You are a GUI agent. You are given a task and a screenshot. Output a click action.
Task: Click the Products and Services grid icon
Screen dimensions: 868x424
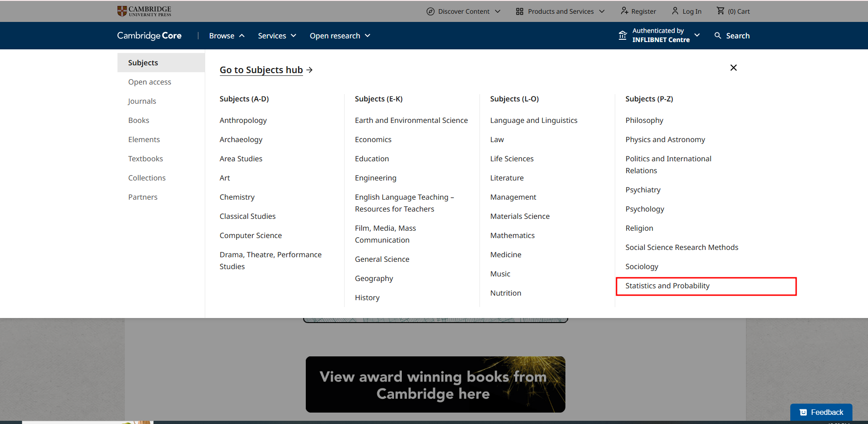(520, 11)
